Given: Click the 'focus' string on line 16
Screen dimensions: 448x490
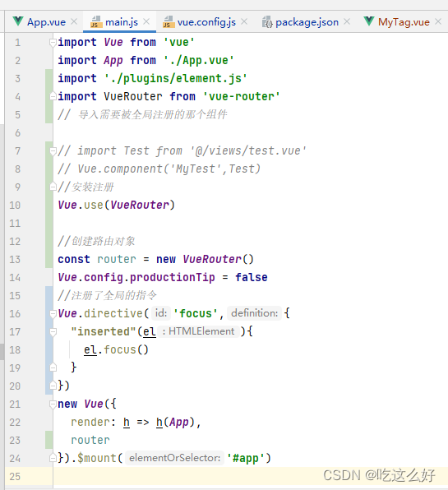Looking at the screenshot, I should point(196,313).
